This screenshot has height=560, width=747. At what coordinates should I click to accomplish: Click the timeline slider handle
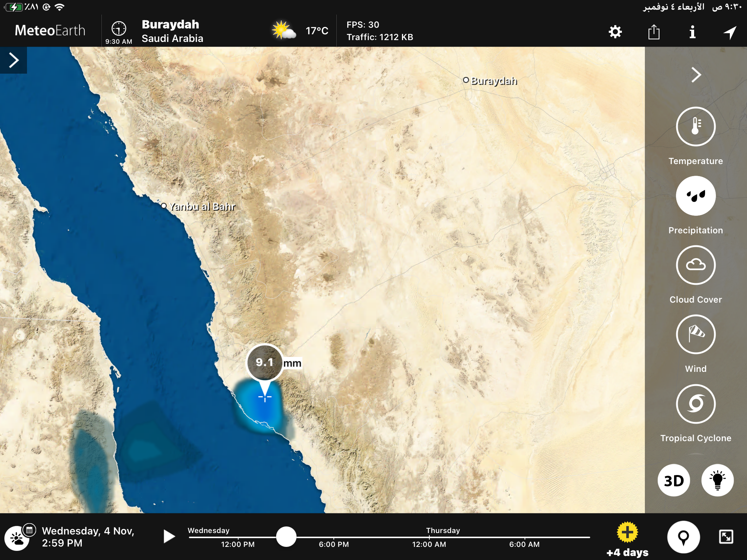pos(286,537)
